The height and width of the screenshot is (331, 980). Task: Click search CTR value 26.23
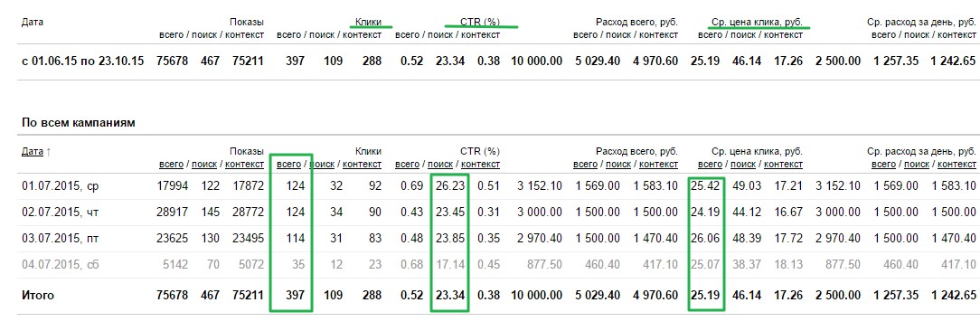(x=450, y=186)
